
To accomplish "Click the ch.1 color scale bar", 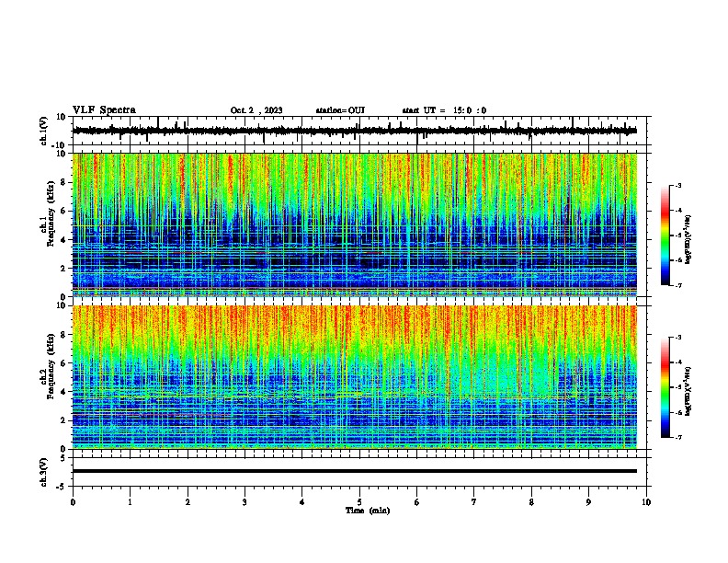I will (665, 236).
